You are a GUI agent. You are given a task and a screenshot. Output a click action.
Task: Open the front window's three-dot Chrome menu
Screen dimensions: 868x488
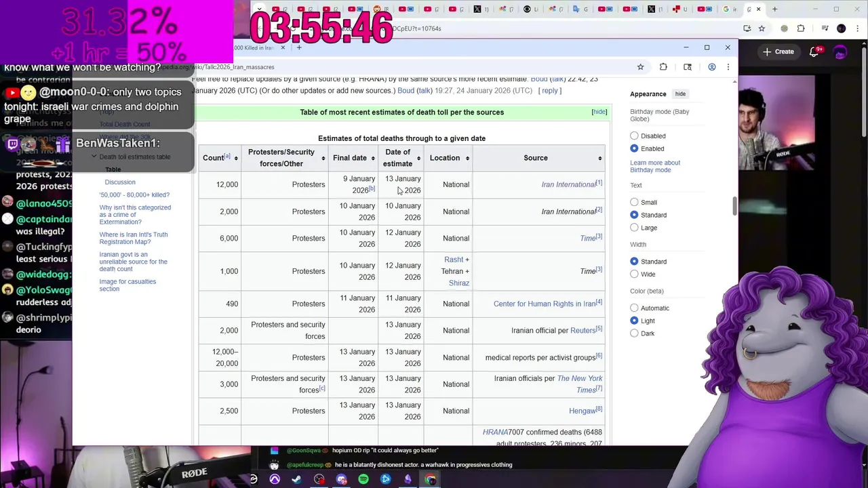pos(728,67)
